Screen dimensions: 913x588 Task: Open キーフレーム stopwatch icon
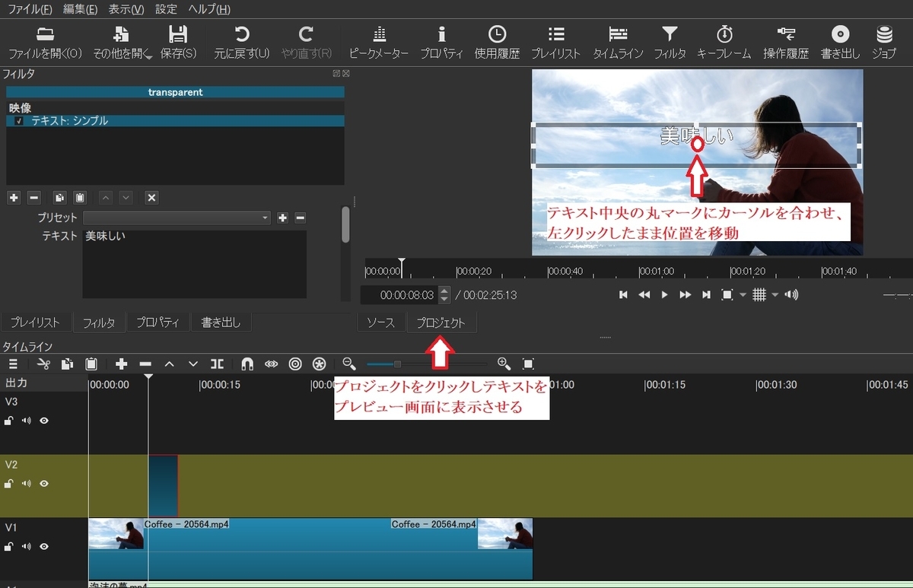[x=724, y=43]
